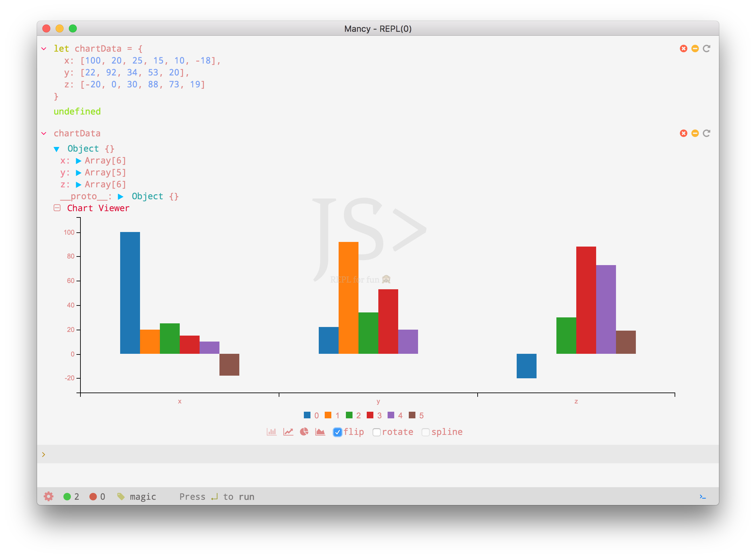
Task: Switch to line chart icon
Action: [288, 432]
